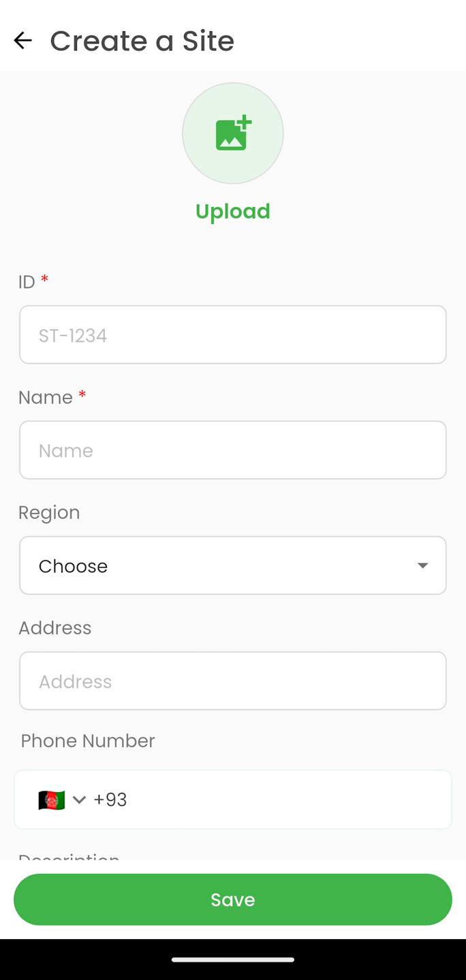The height and width of the screenshot is (980, 466).
Task: Click the Region dropdown caret arrow
Action: click(x=422, y=566)
